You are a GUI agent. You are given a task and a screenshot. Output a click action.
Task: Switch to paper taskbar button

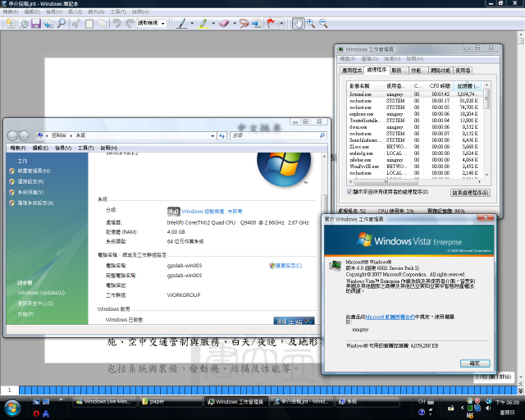[x=170, y=402]
